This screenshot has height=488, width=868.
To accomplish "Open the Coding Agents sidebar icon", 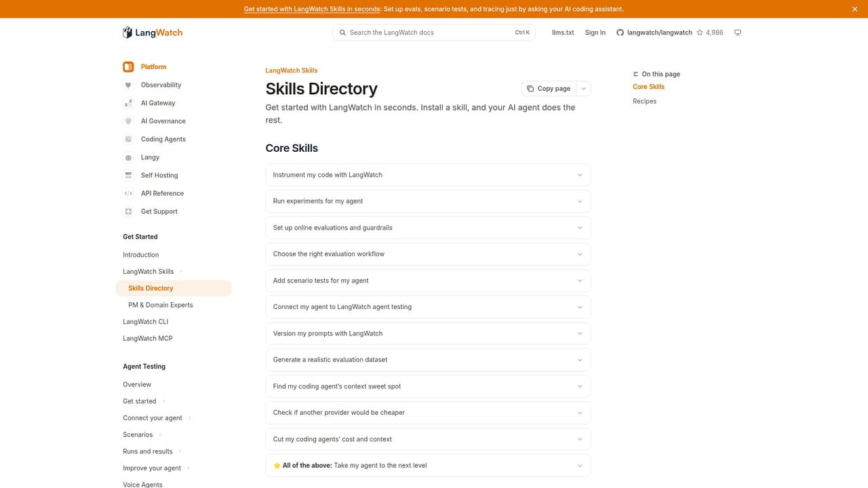I will click(128, 139).
